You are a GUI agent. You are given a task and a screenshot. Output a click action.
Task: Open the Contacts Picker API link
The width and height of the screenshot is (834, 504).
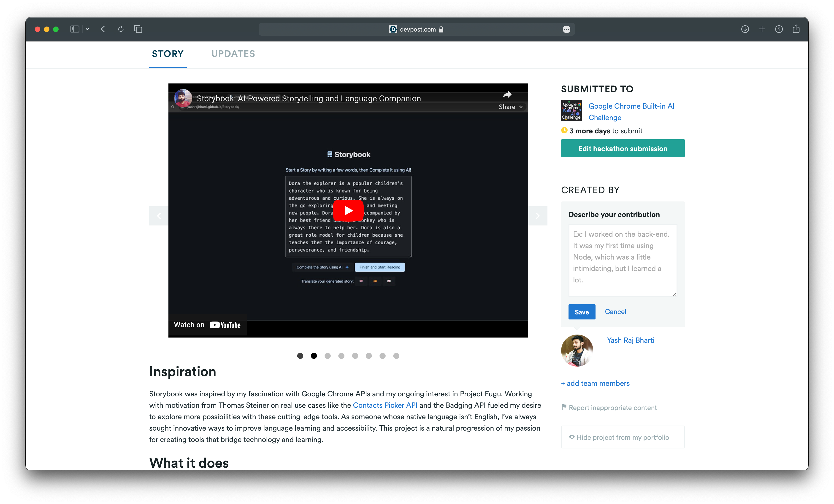pyautogui.click(x=385, y=405)
